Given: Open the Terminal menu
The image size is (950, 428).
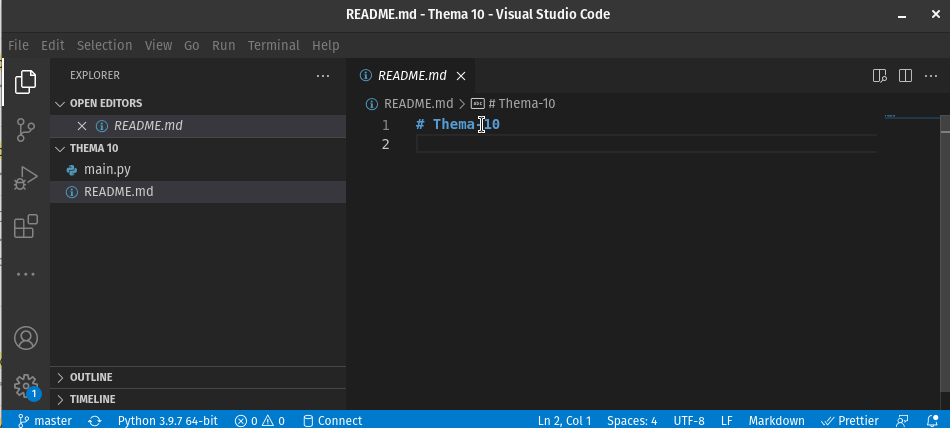Looking at the screenshot, I should (273, 45).
